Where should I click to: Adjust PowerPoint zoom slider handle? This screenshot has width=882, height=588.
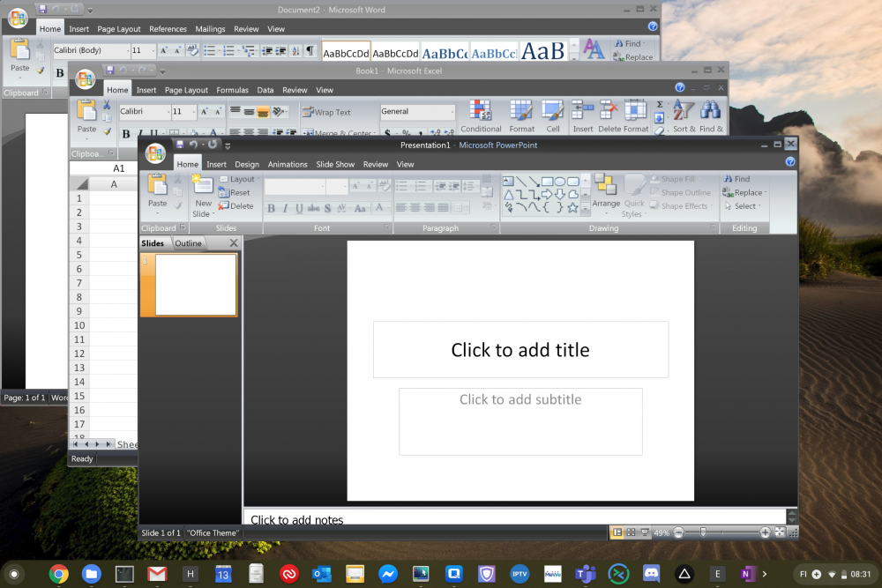(x=703, y=532)
